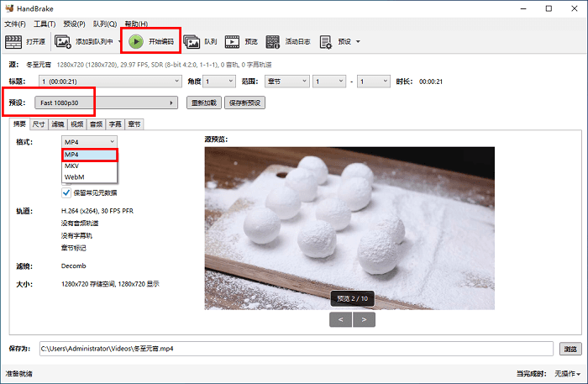Switch to the 视频 (Video) tab
The image size is (588, 384).
point(77,124)
